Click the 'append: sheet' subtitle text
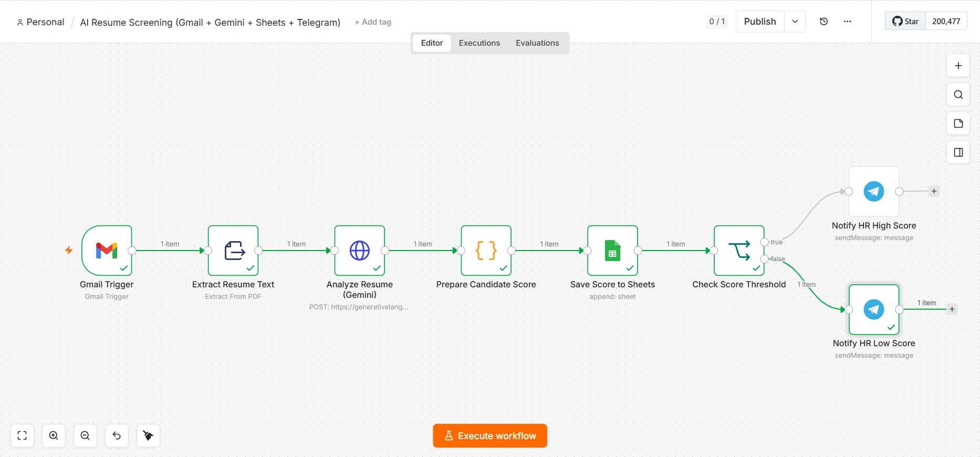Image resolution: width=980 pixels, height=457 pixels. 612,297
